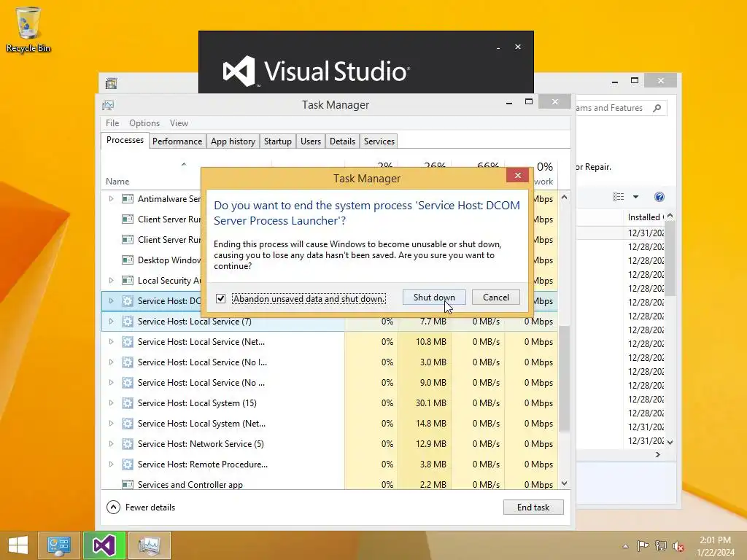Viewport: 747px width, 560px height.
Task: Switch to the App history tab
Action: [x=233, y=141]
